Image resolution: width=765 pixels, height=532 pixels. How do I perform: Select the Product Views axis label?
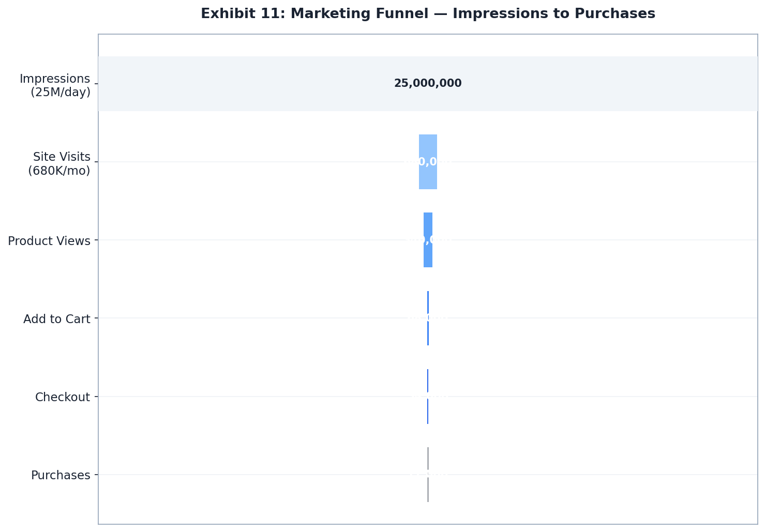click(x=49, y=240)
